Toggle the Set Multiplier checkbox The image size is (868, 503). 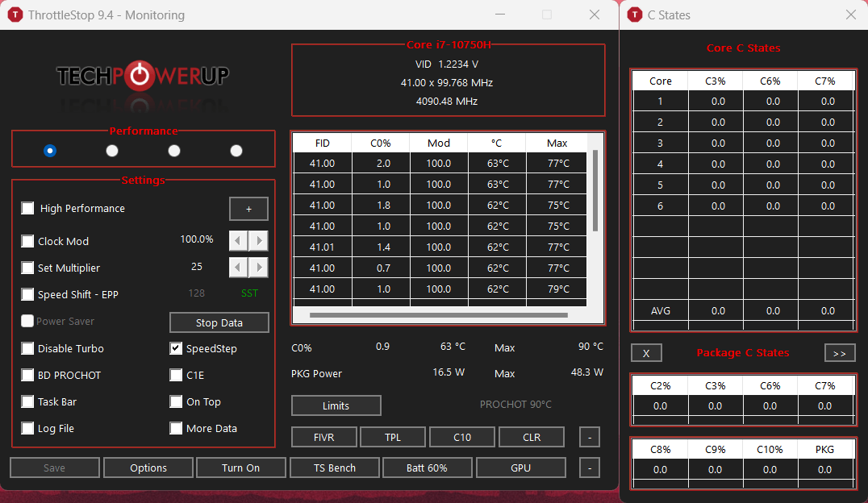pyautogui.click(x=27, y=268)
